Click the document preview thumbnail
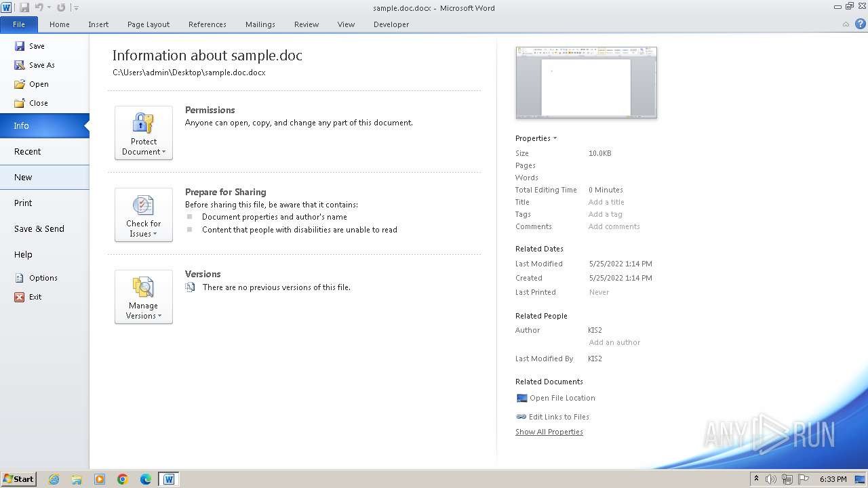The width and height of the screenshot is (868, 488). (587, 83)
